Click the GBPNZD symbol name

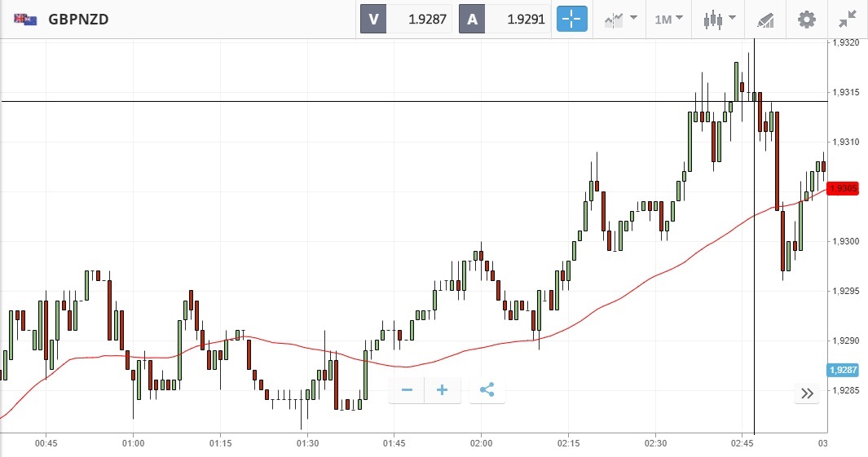78,19
